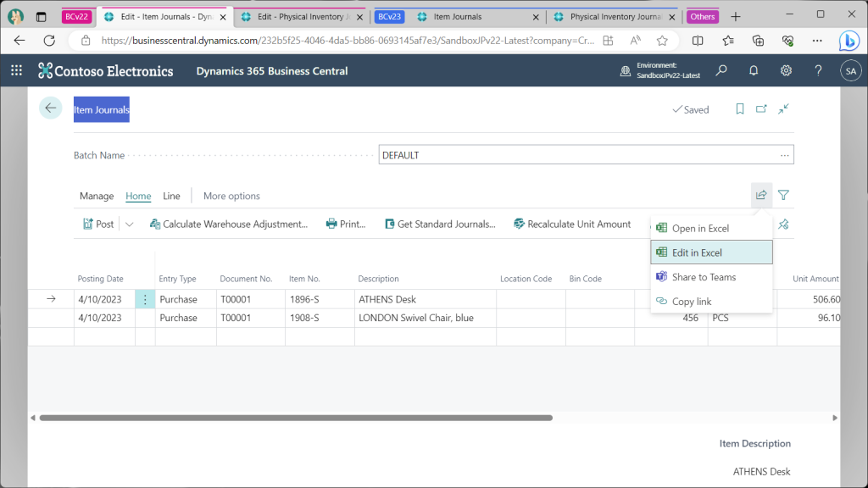The height and width of the screenshot is (488, 868).
Task: Switch to the Edit - Physical Inventory browser tab
Action: [x=303, y=17]
